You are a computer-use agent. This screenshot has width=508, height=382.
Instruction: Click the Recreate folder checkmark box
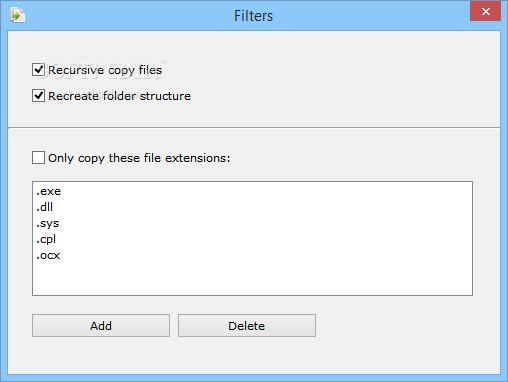coord(38,96)
